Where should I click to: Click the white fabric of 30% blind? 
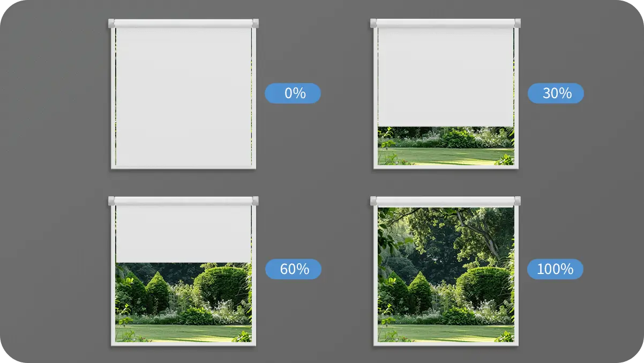446,77
